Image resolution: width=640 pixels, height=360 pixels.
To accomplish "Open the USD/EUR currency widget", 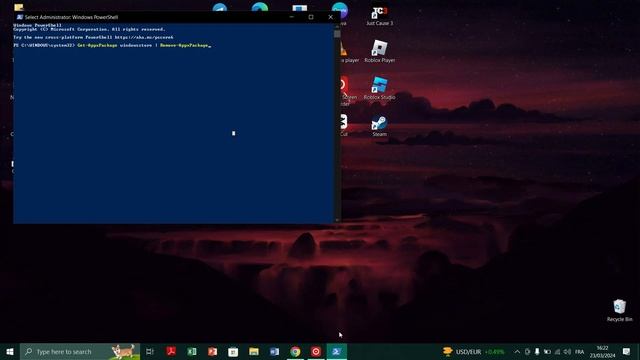I will [473, 351].
